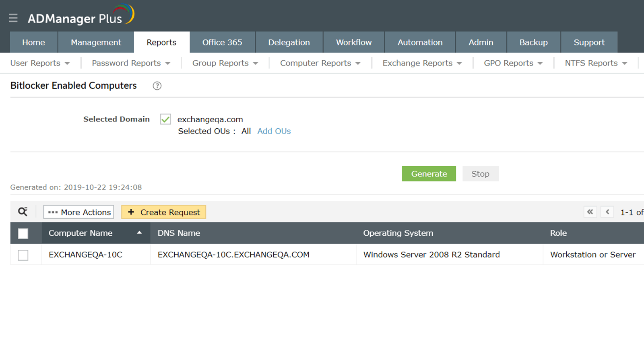Image resolution: width=644 pixels, height=362 pixels.
Task: Select the Reports tab
Action: pos(161,42)
